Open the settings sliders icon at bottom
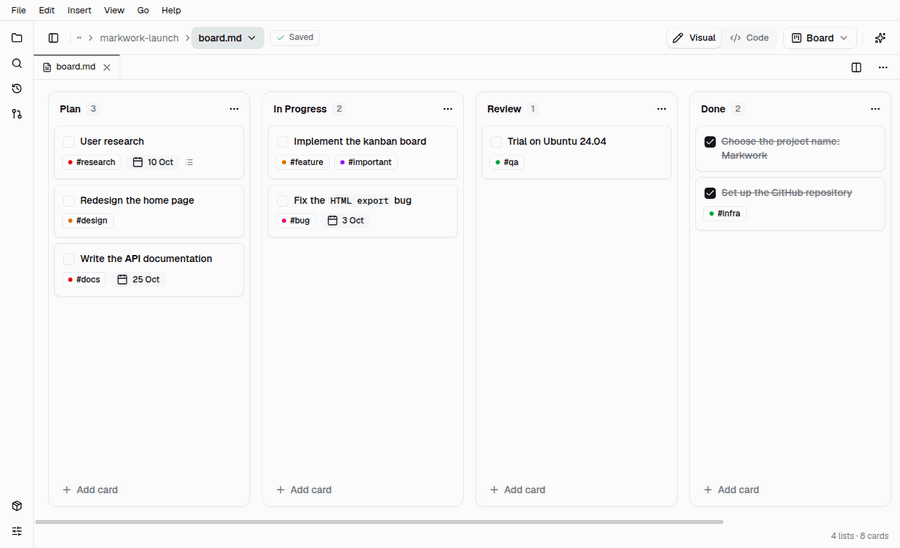This screenshot has height=548, width=900. (x=17, y=531)
